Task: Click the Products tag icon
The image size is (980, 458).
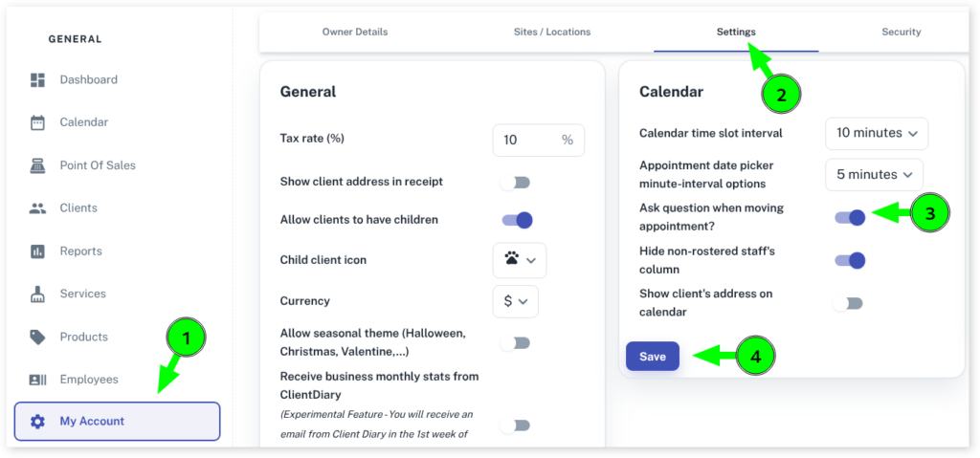Action: coord(37,337)
